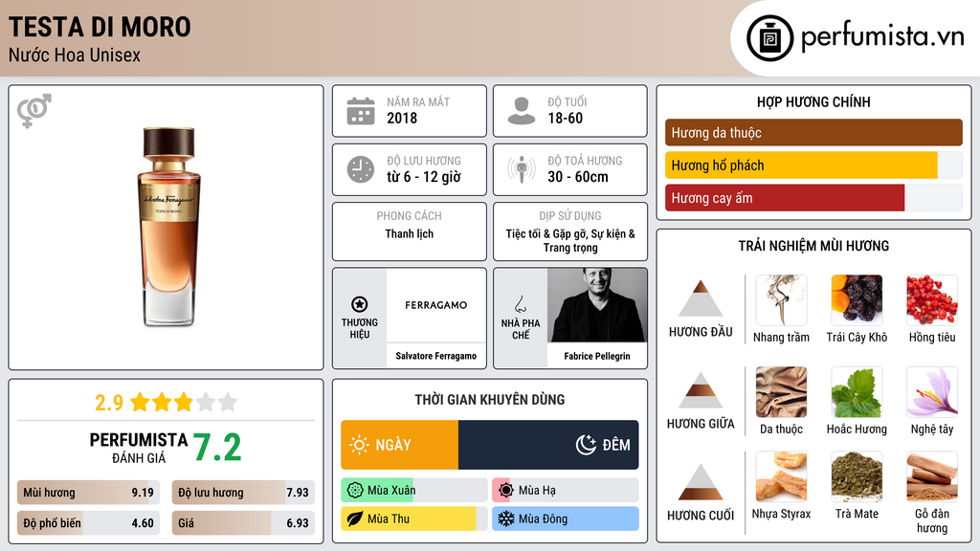Click the Mùa Hạ season bar

[x=565, y=491]
